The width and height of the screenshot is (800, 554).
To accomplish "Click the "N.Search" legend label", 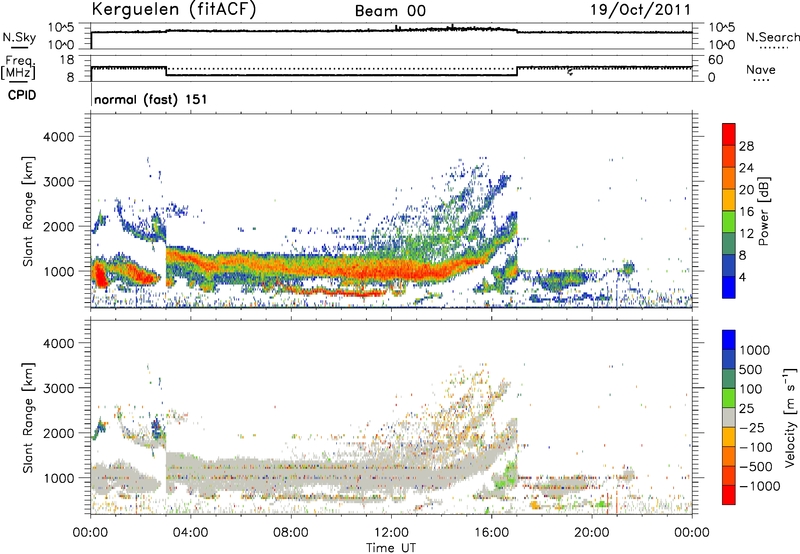I will [773, 37].
